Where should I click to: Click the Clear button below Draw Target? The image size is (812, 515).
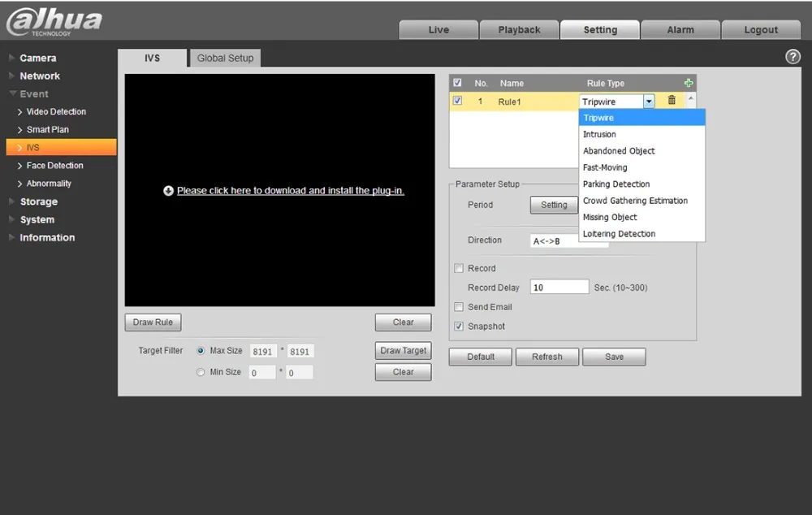point(403,372)
